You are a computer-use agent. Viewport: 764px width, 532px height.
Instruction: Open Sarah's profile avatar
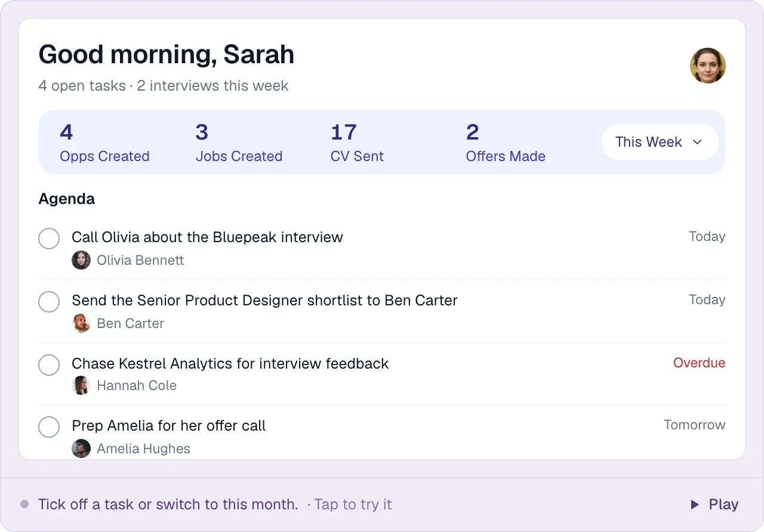(x=708, y=66)
